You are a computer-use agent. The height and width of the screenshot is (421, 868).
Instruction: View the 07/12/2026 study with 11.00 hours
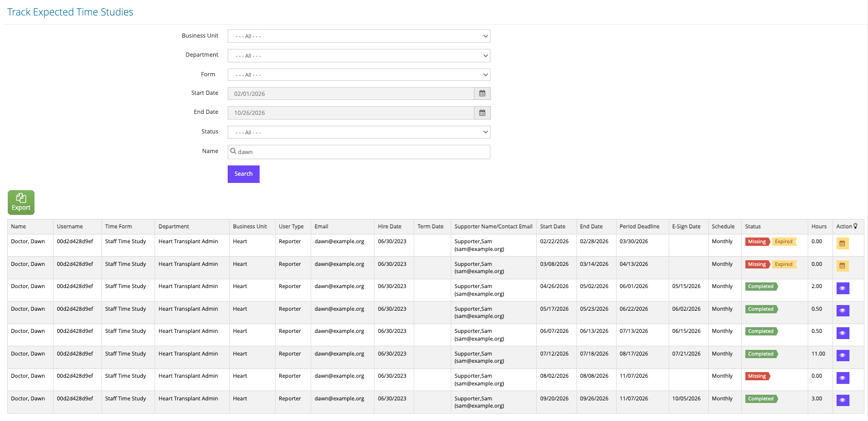coord(843,356)
